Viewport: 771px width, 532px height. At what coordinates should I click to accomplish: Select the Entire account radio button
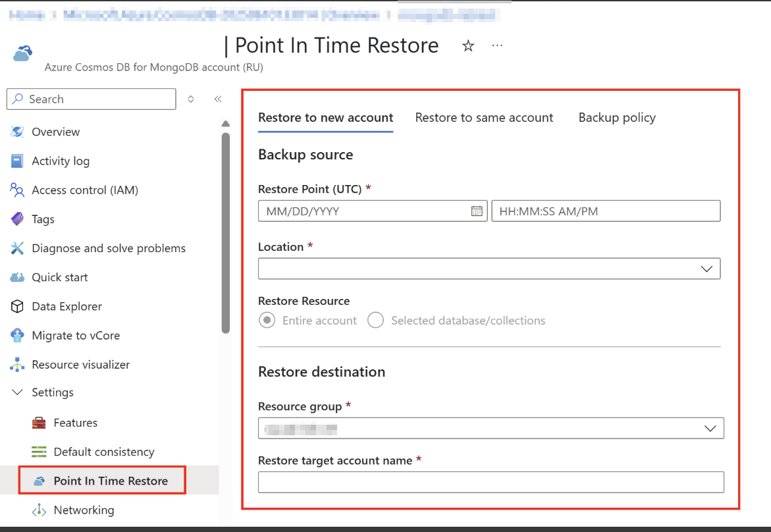[267, 321]
